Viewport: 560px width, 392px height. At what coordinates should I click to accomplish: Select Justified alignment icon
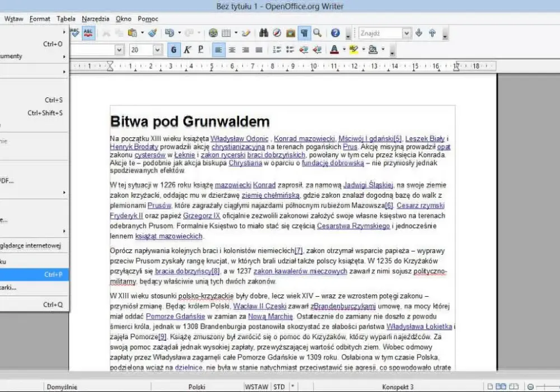(259, 50)
